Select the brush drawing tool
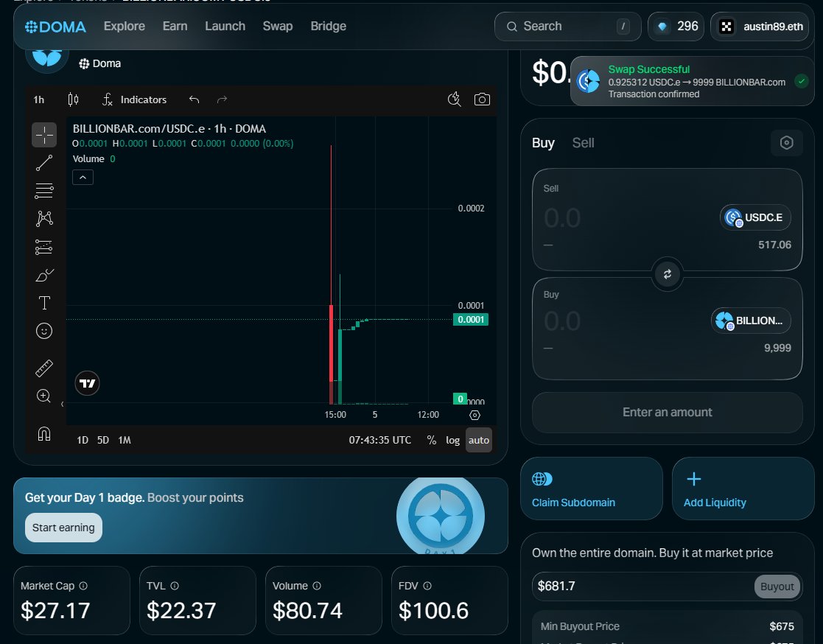 click(44, 275)
